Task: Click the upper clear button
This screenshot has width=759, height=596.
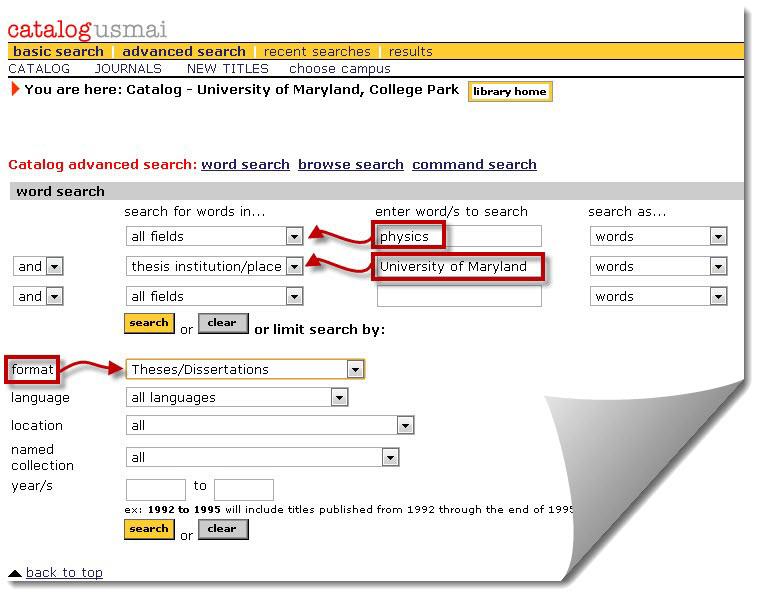Action: (223, 323)
